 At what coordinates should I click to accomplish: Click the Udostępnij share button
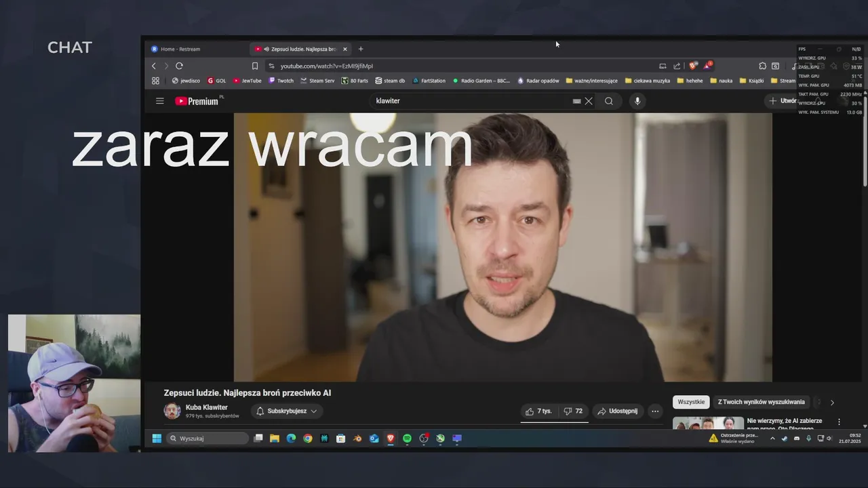(x=617, y=411)
